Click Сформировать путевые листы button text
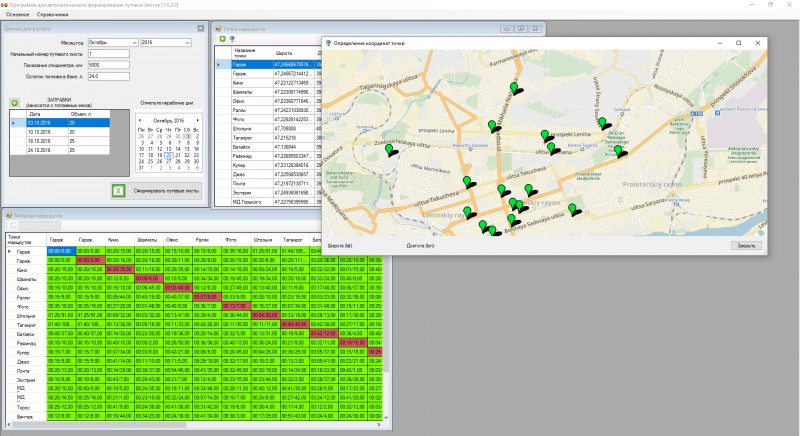The height and width of the screenshot is (436, 800). pyautogui.click(x=166, y=191)
